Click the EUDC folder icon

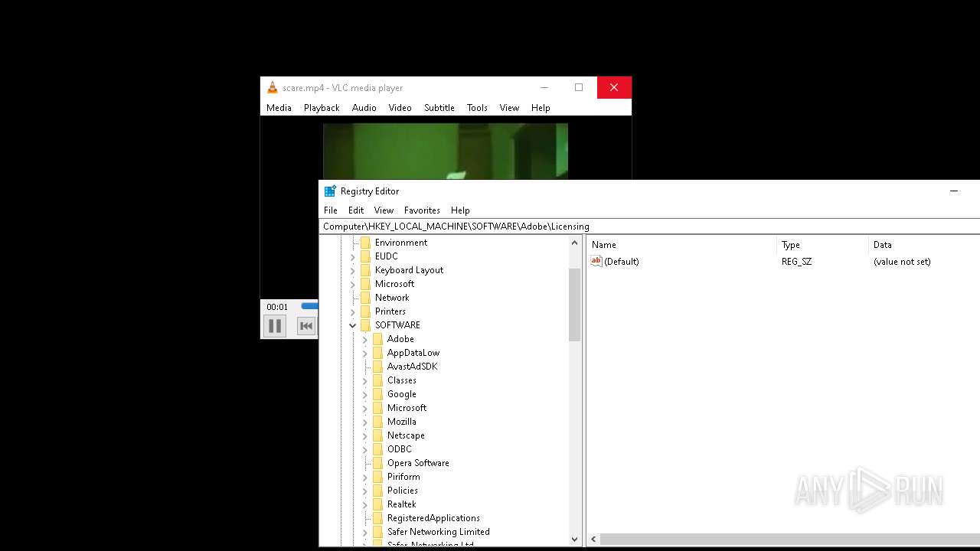[x=365, y=256]
